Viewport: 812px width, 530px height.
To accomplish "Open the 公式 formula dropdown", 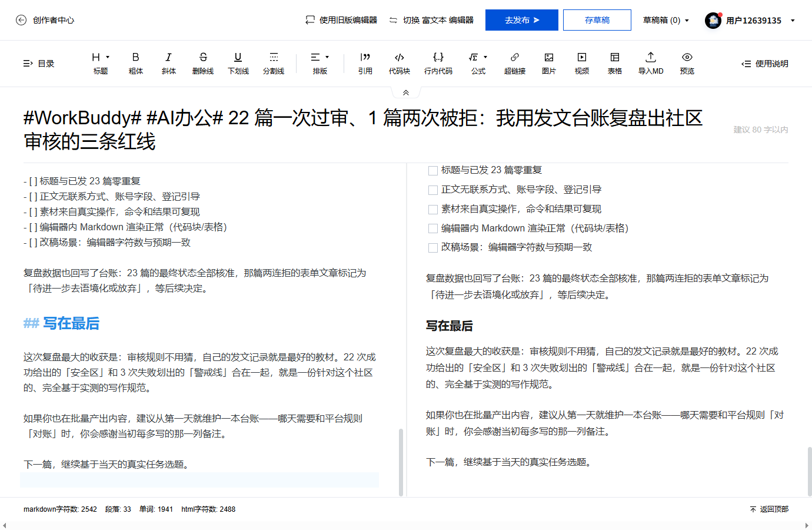I will (478, 64).
